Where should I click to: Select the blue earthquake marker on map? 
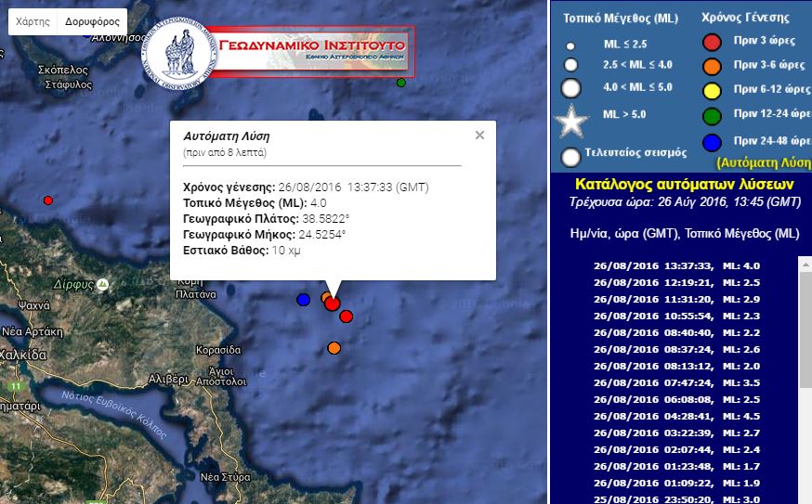point(303,300)
